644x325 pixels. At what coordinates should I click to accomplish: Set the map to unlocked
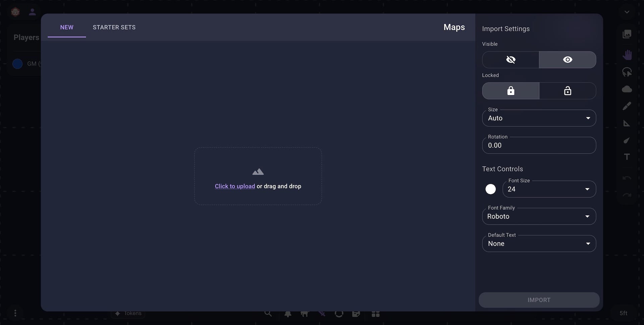point(568,91)
